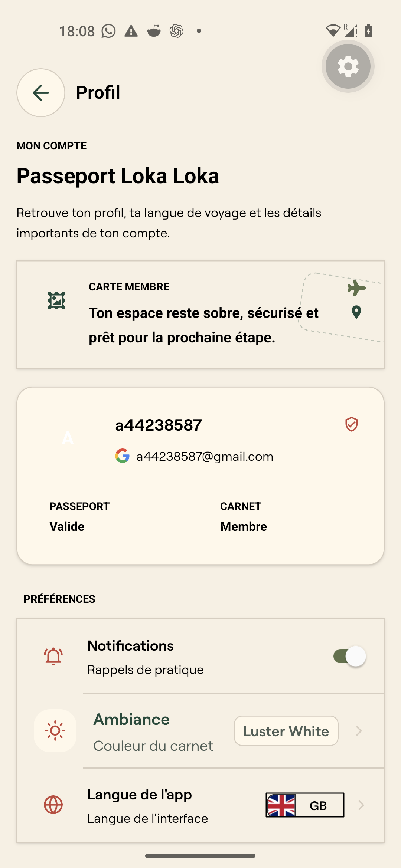Tap the Google logo beside email

[x=123, y=456]
